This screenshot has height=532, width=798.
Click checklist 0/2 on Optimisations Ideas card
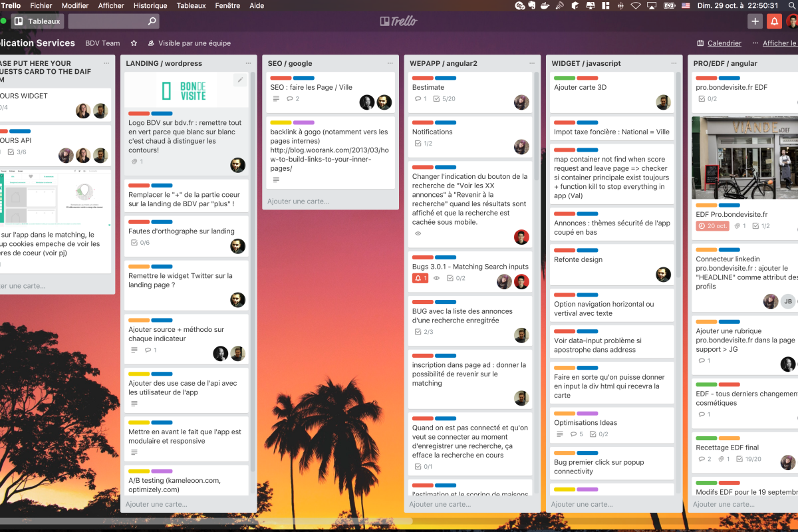[598, 434]
